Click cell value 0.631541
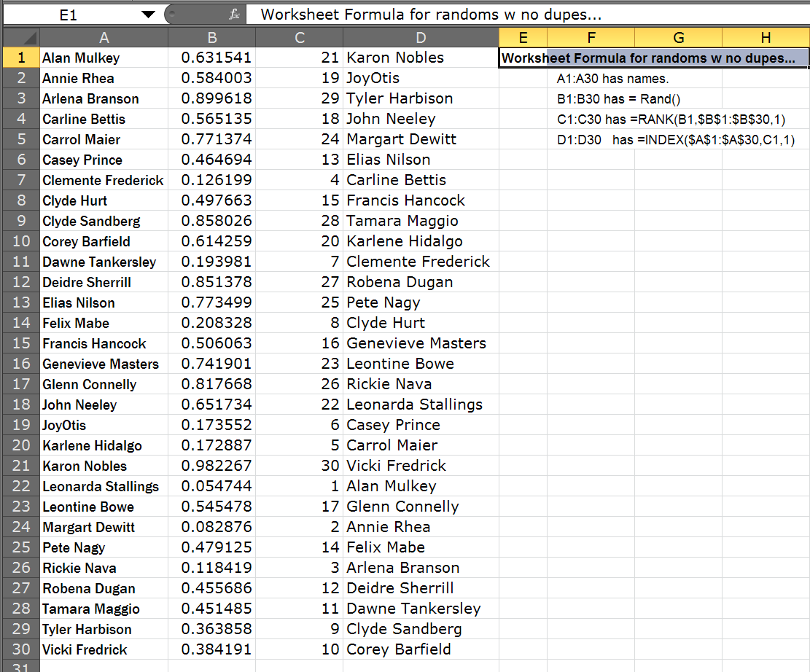This screenshot has height=672, width=810. [212, 58]
